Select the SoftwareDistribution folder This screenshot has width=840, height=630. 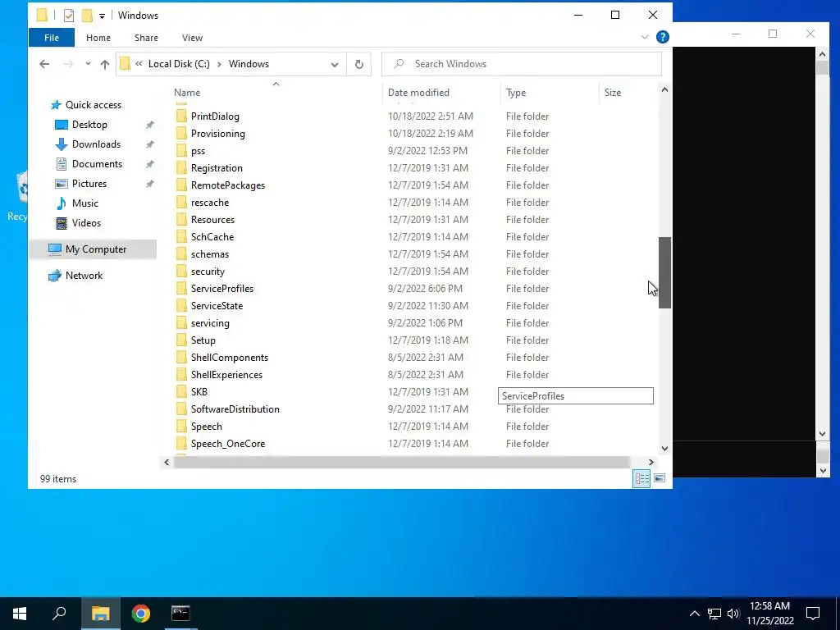[x=235, y=409]
